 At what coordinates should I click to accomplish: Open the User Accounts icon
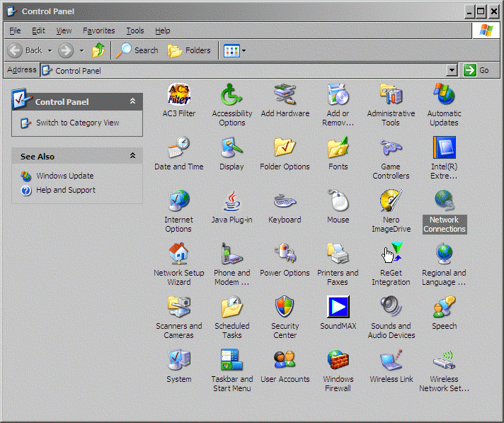click(x=285, y=359)
